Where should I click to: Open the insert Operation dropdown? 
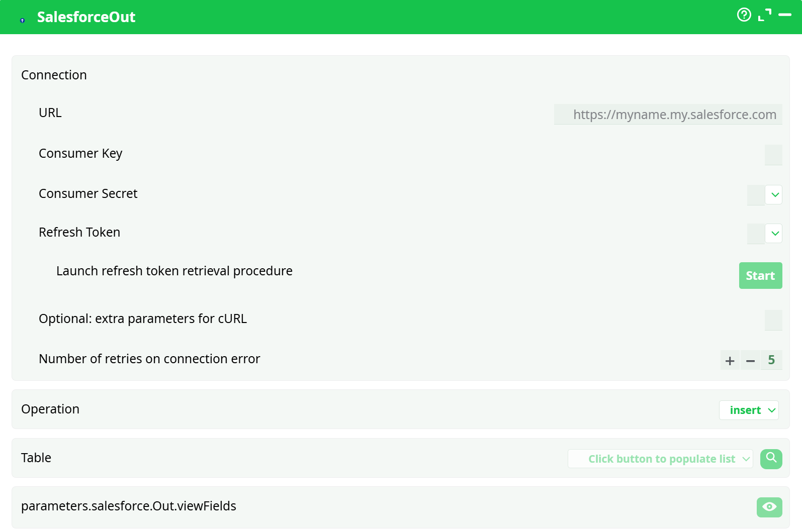[x=749, y=410]
